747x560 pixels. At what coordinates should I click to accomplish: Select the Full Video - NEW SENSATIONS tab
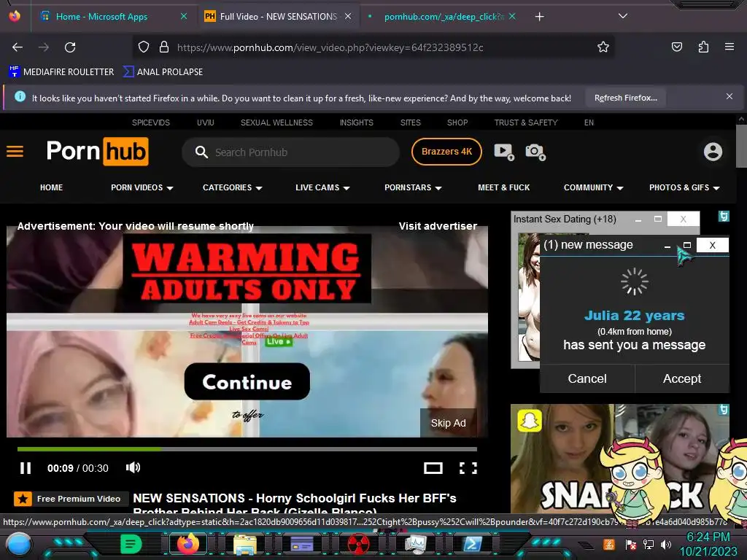pos(278,17)
